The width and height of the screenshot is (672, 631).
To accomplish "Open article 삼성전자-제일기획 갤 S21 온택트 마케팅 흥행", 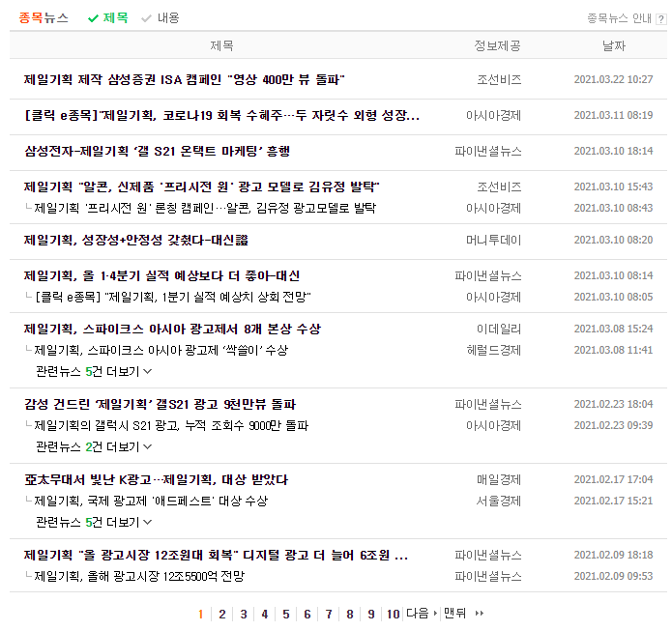I will coord(158,151).
